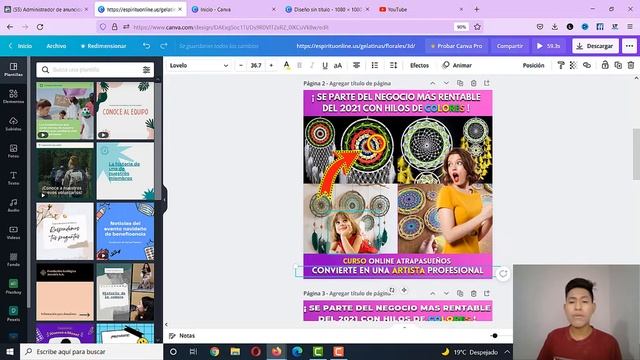This screenshot has width=640, height=360.
Task: Increase font size with plus button
Action: [271, 65]
